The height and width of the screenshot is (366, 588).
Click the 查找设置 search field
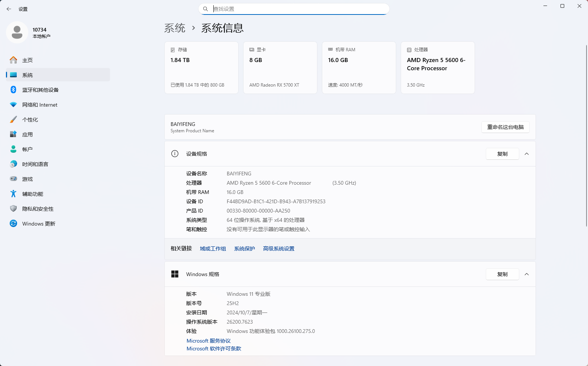(x=297, y=9)
